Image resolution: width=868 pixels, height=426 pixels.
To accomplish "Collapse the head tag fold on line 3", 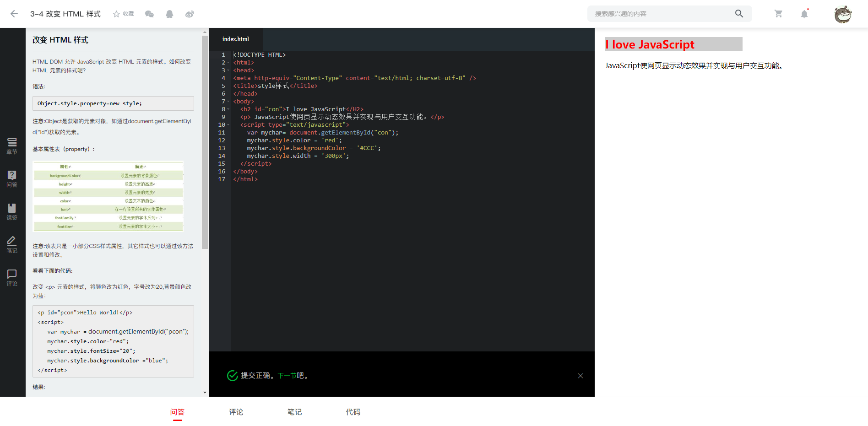I will click(228, 70).
